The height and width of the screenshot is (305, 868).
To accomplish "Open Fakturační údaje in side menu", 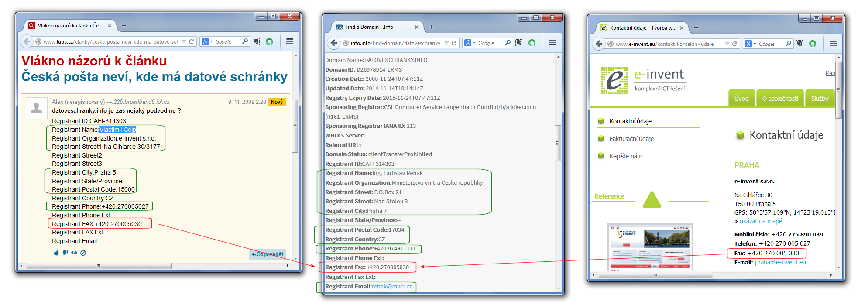I will point(631,139).
